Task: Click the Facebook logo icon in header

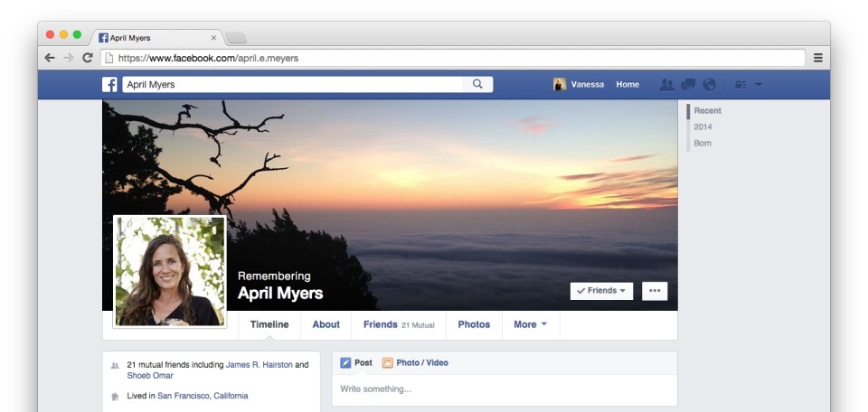Action: click(109, 85)
